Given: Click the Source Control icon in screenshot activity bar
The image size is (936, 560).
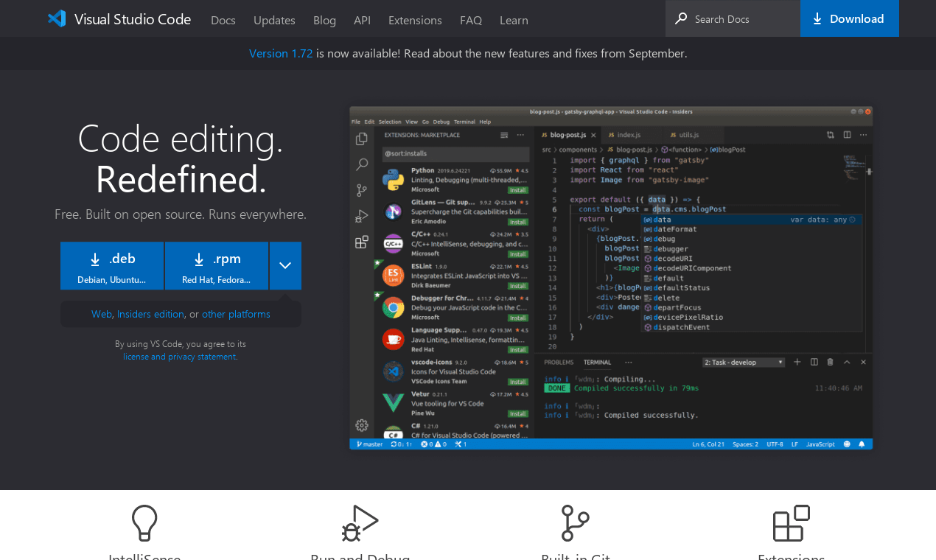Looking at the screenshot, I should point(361,190).
